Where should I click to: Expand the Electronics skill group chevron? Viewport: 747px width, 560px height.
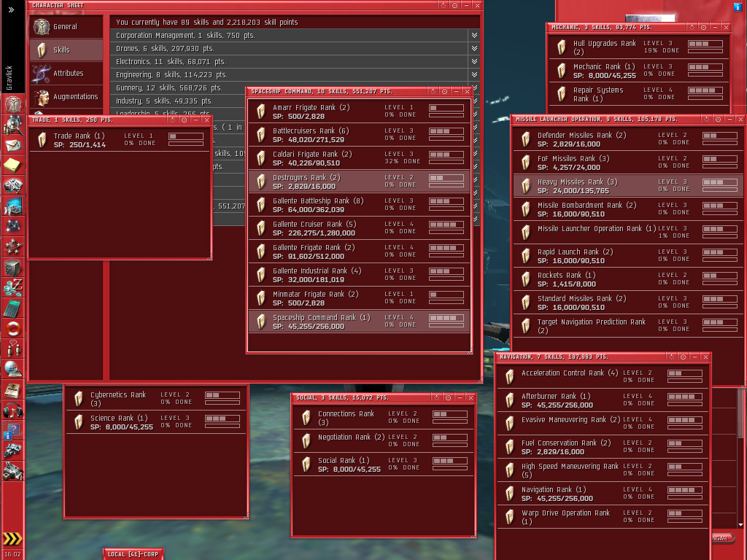tap(474, 61)
